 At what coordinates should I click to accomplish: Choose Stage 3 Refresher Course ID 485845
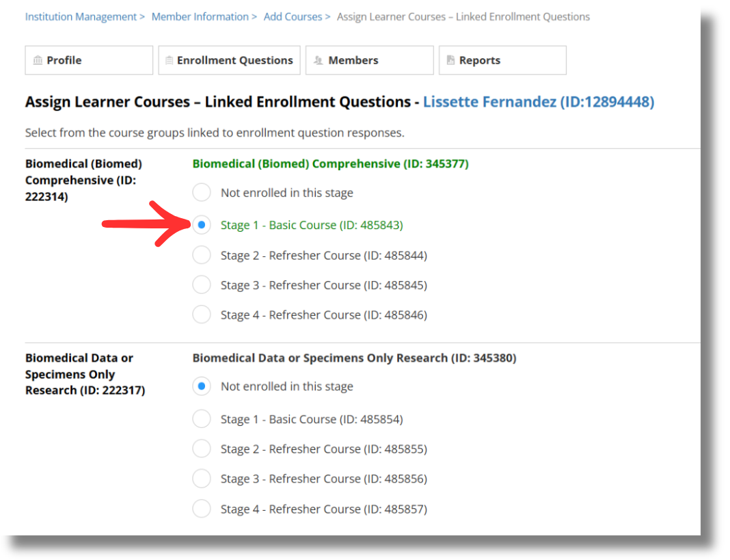(202, 284)
